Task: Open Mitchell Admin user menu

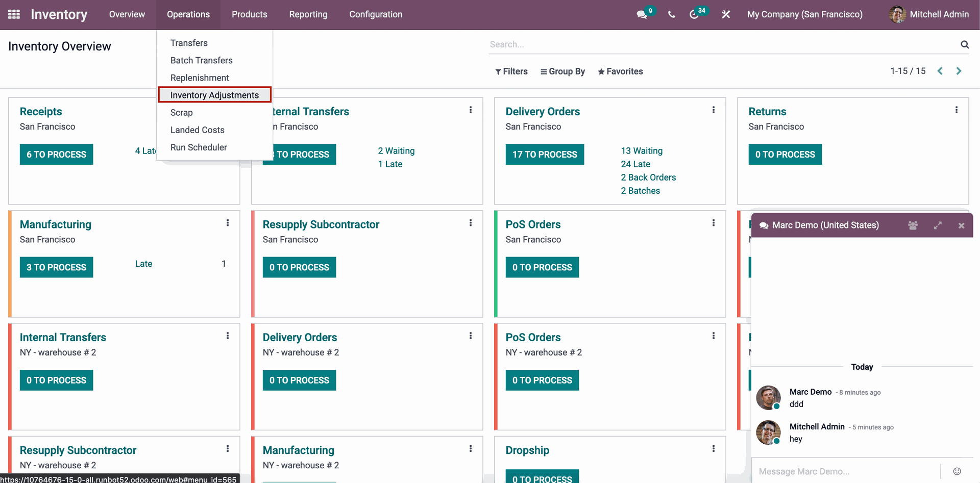Action: (x=929, y=14)
